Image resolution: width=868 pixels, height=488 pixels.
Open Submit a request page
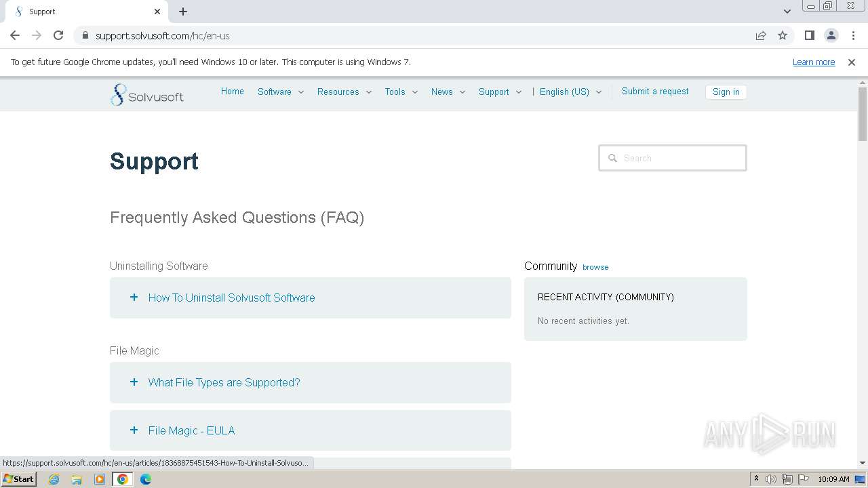(655, 91)
